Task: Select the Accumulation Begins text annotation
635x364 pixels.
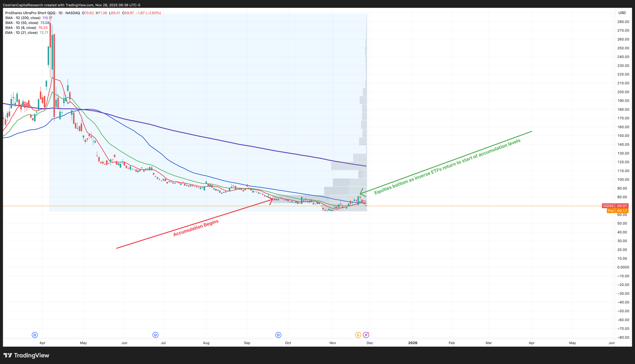Action: pyautogui.click(x=196, y=228)
